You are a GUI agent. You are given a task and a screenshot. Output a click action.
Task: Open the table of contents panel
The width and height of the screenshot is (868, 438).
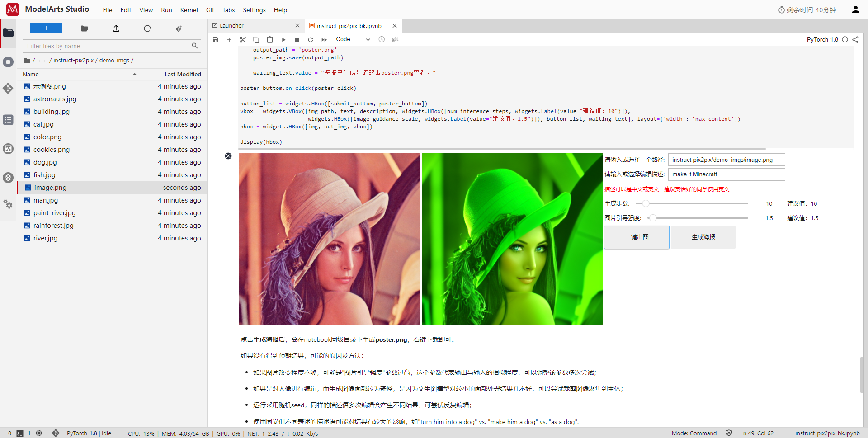[x=8, y=120]
